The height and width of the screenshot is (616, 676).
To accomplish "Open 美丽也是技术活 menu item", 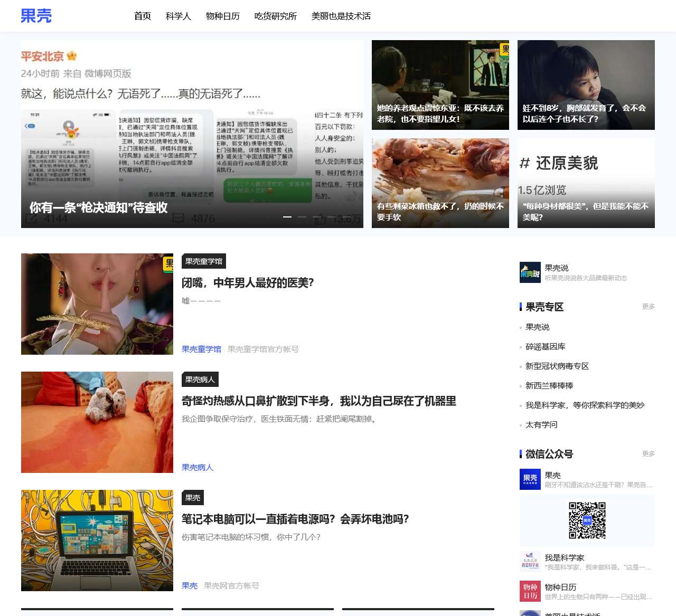I will [x=341, y=16].
